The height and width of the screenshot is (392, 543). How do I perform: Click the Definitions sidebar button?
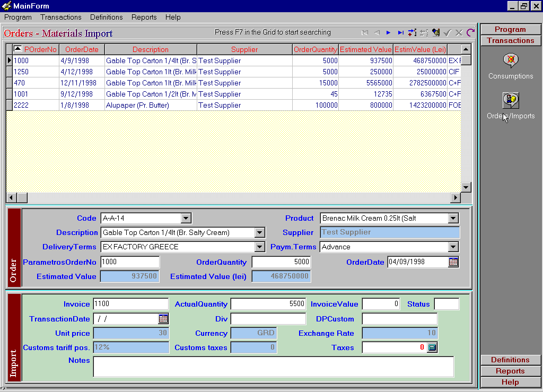[x=510, y=360]
